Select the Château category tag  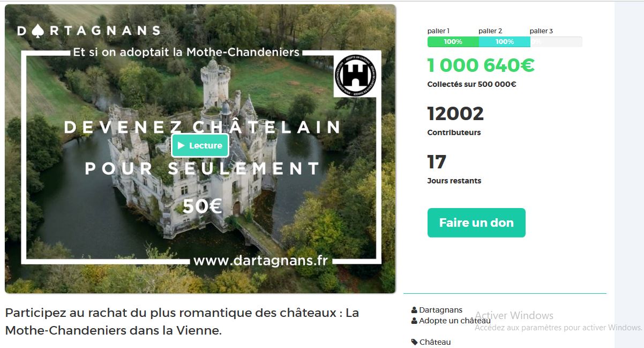coord(435,342)
